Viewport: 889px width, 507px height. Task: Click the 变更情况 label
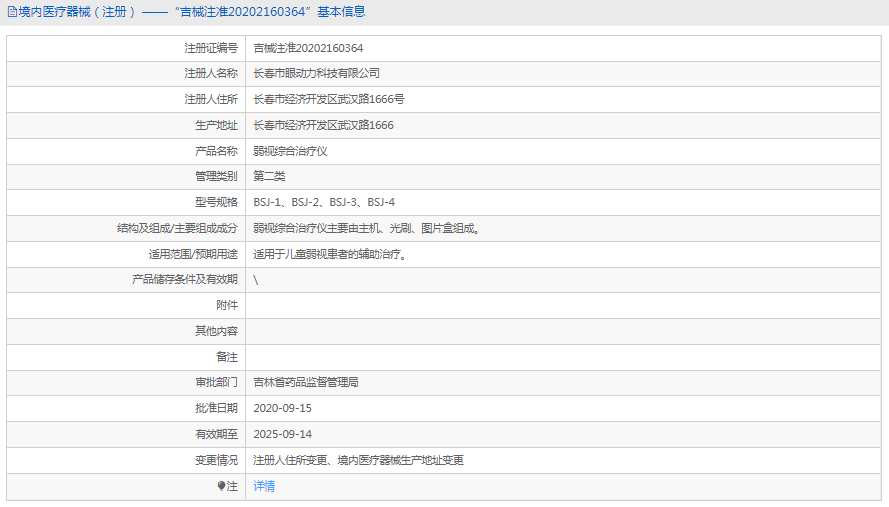217,460
